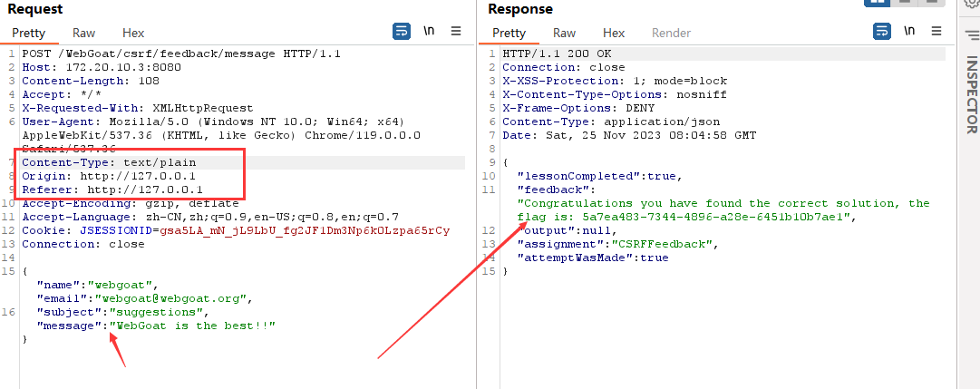Click the Referer: http://127.0.0.1 header
This screenshot has width=980, height=389.
click(x=112, y=190)
